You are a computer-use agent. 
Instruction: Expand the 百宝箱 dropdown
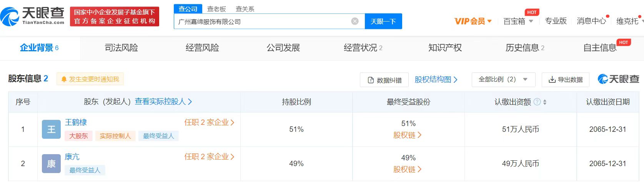tap(518, 21)
